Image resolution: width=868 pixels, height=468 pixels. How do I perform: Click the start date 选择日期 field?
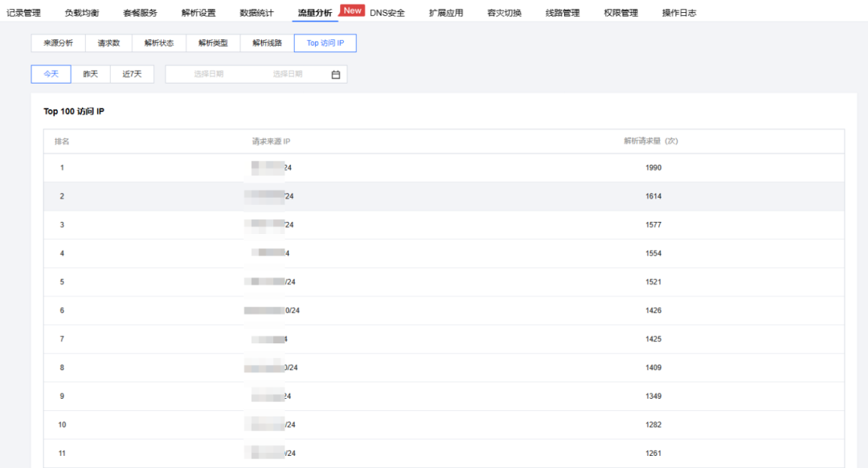pyautogui.click(x=209, y=74)
